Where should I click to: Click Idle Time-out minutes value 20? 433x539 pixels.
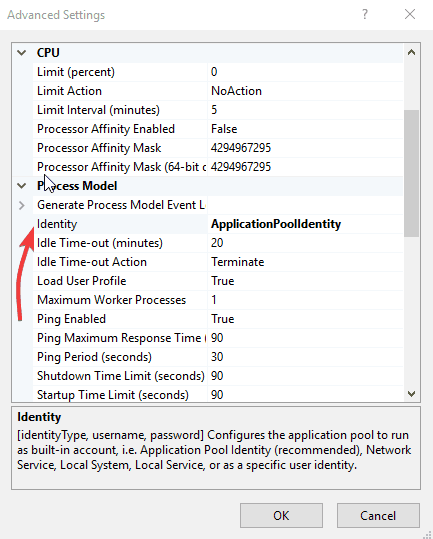coord(217,243)
